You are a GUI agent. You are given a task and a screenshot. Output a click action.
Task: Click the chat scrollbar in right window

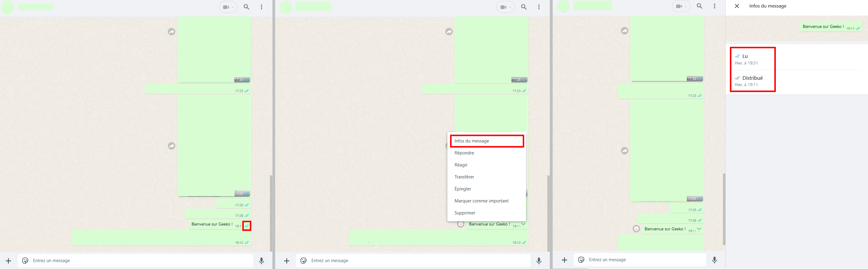pos(724,209)
